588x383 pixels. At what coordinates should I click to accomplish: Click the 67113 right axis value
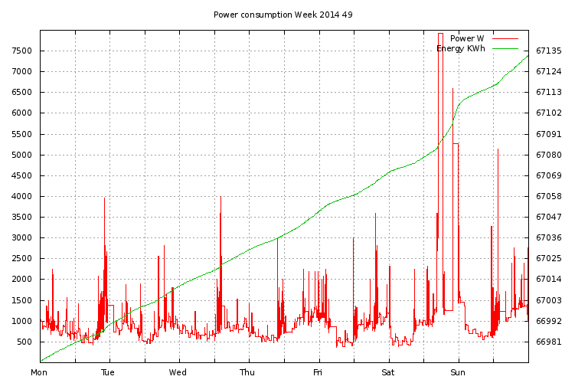[549, 92]
